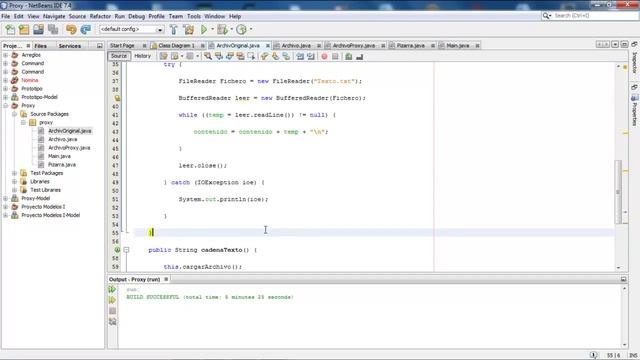Stop macro recording with square button
Screen dimensions: 640x360
(335, 56)
